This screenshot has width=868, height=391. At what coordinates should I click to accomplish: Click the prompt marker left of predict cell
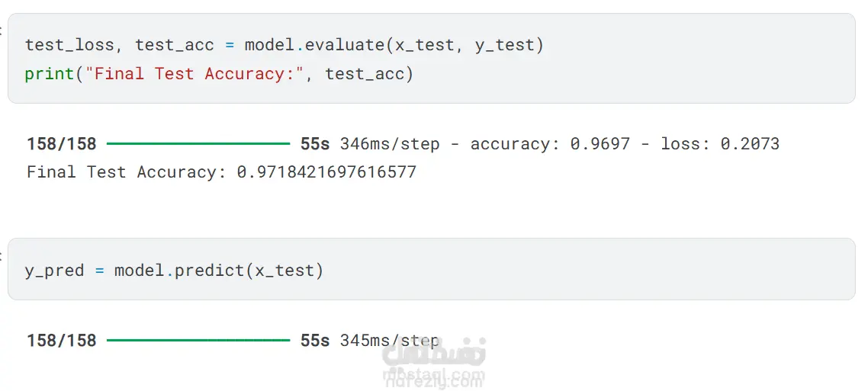(x=2, y=255)
